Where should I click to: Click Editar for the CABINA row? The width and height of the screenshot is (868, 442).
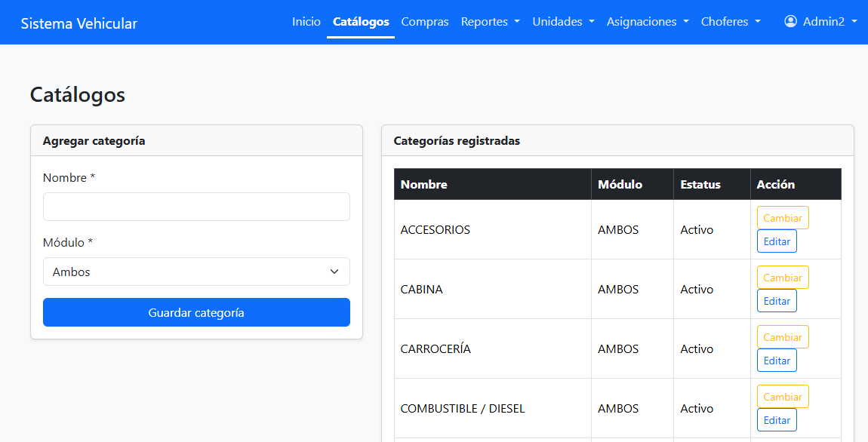(x=777, y=301)
